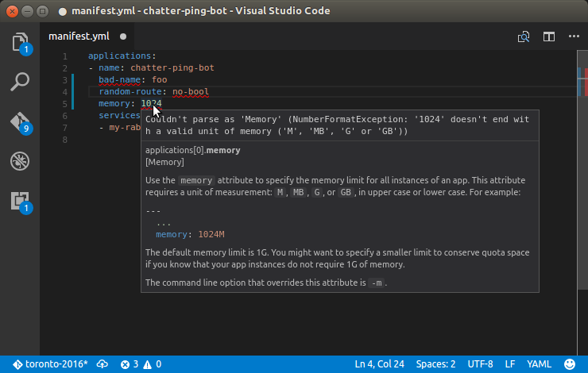Click the Ln 4, Col 24 cursor position
588x373 pixels.
tap(380, 364)
